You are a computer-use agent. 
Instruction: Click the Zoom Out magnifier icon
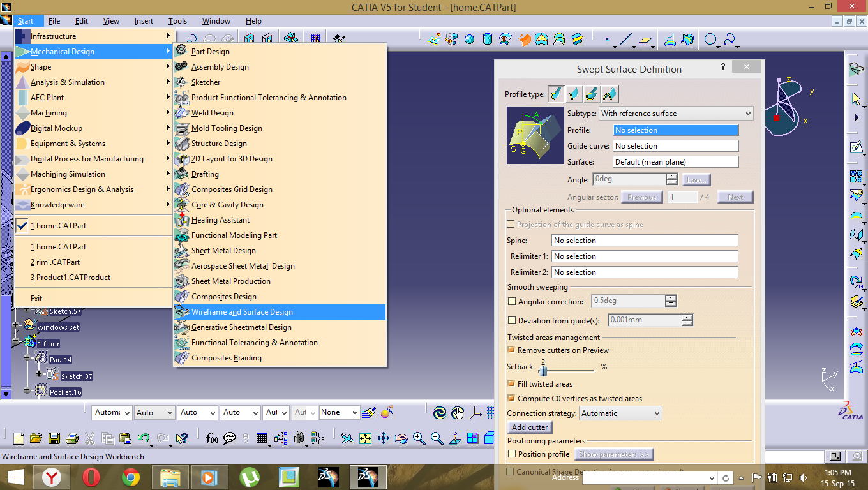click(x=437, y=438)
